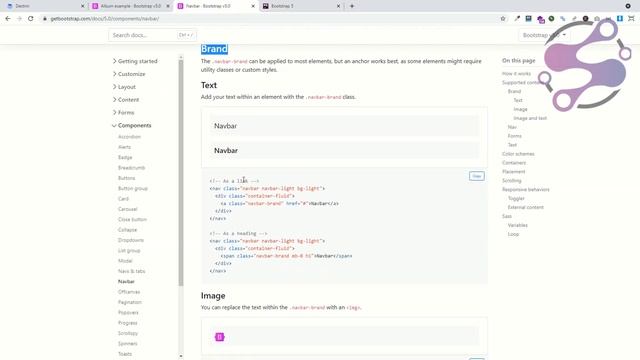Open the Accordion docs page

coord(129,137)
